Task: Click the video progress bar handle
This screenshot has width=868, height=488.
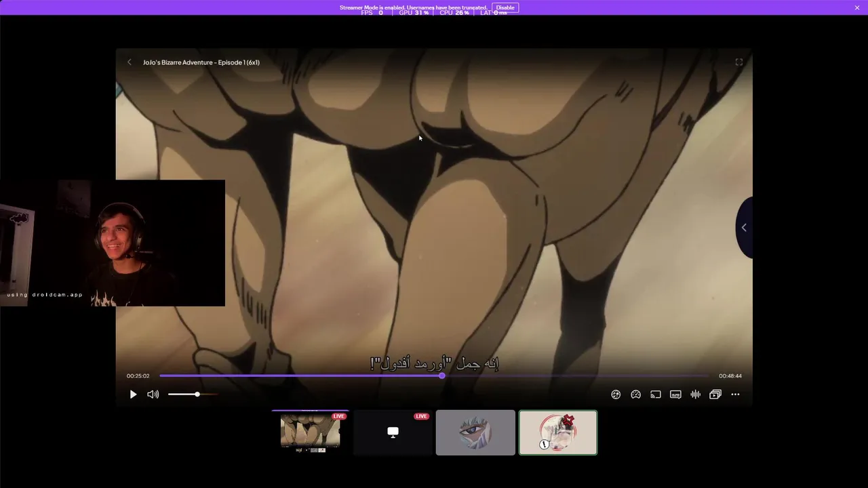Action: [x=442, y=375]
